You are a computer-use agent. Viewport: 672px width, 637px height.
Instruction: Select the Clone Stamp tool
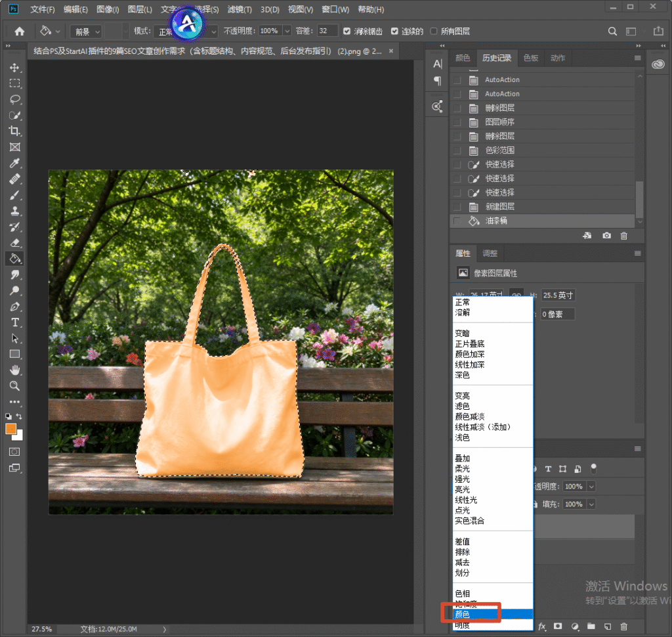[x=14, y=211]
